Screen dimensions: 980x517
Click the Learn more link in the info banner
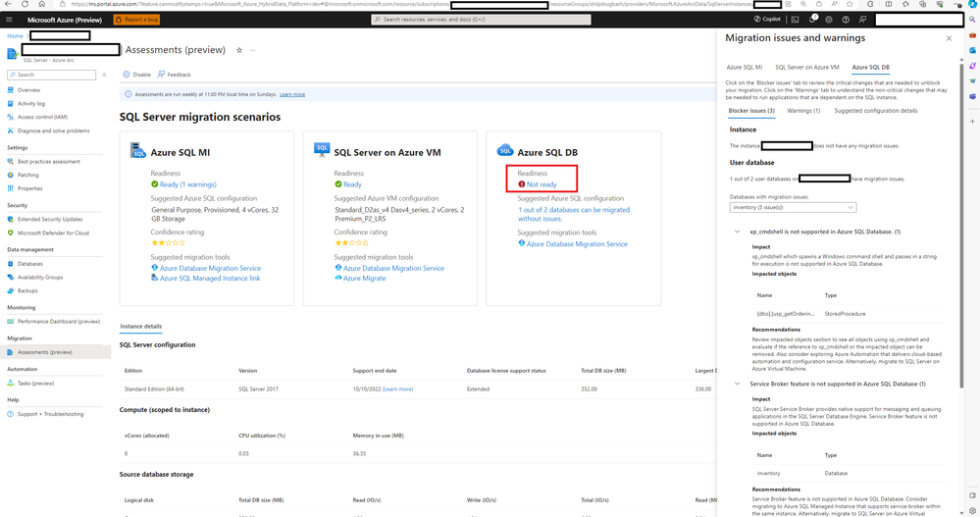[x=292, y=94]
